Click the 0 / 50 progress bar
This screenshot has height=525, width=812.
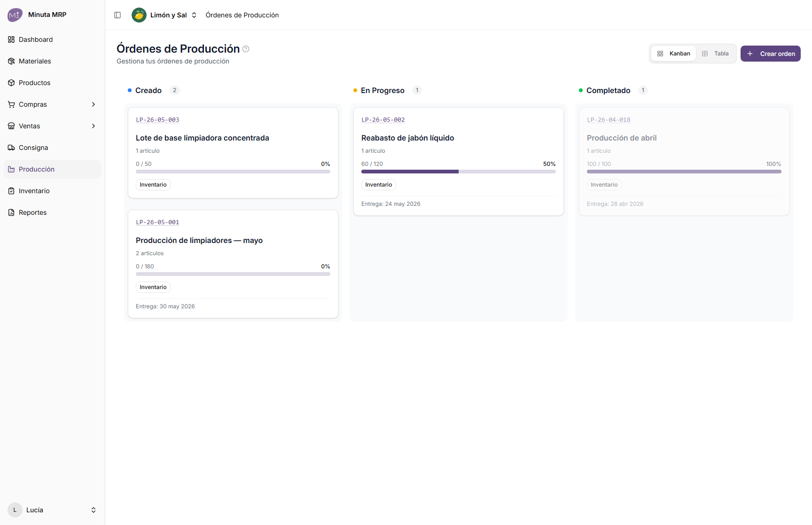click(233, 172)
